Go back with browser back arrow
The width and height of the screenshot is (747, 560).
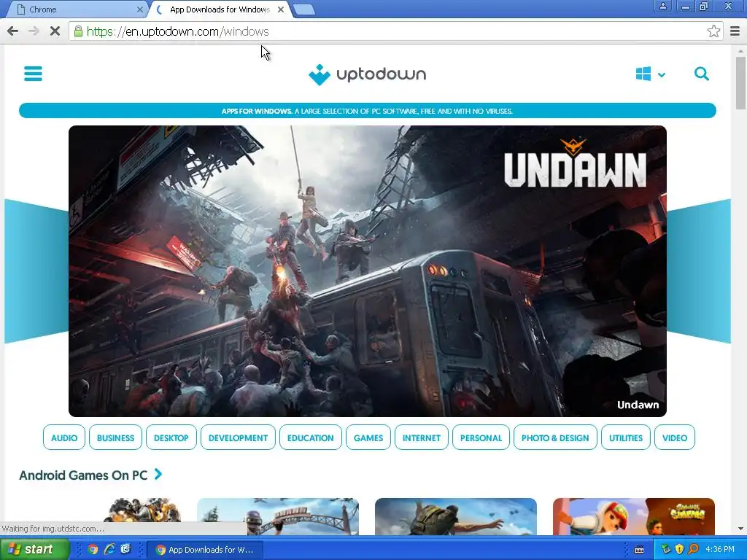[x=13, y=31]
